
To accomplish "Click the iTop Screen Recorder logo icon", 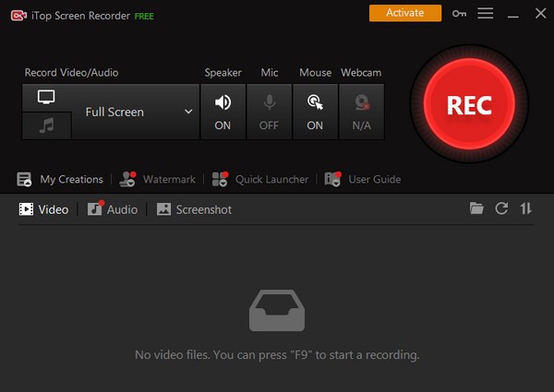I will (x=18, y=16).
